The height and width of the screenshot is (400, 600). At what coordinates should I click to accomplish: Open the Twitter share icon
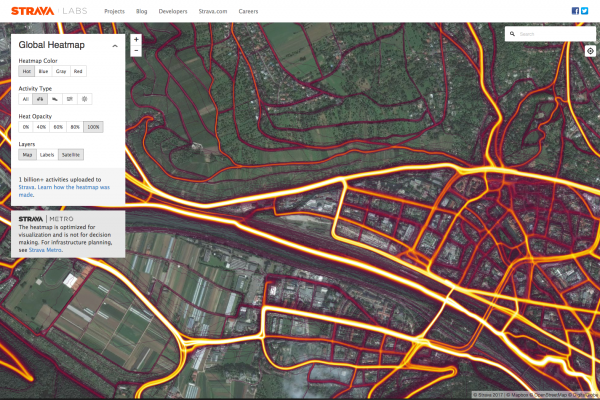pos(584,11)
